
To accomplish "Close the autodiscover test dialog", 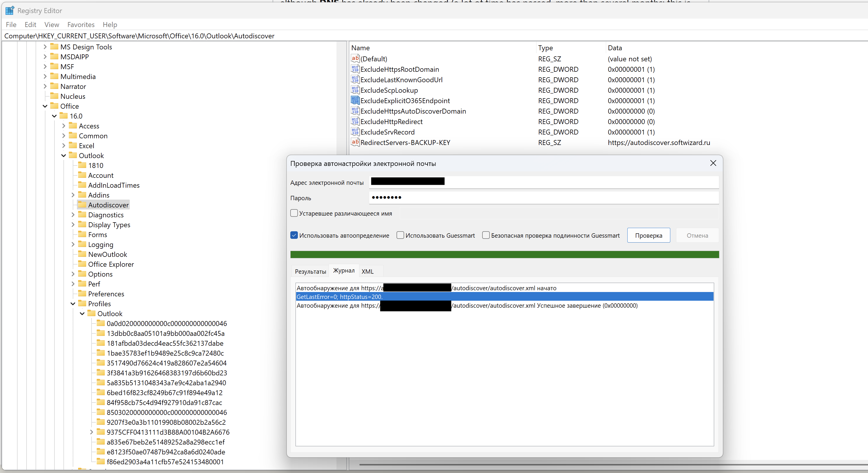I will (x=713, y=163).
